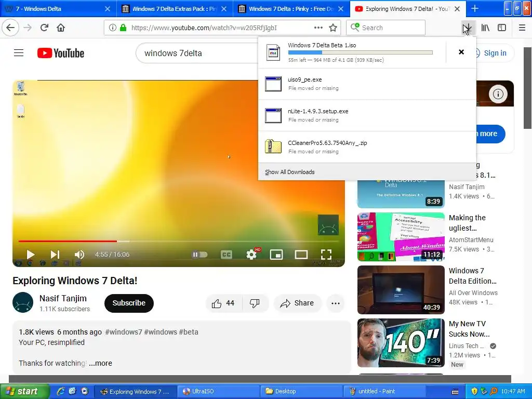This screenshot has width=532, height=399.
Task: Close the Exploring Windows 7 Delta! tab
Action: [457, 9]
